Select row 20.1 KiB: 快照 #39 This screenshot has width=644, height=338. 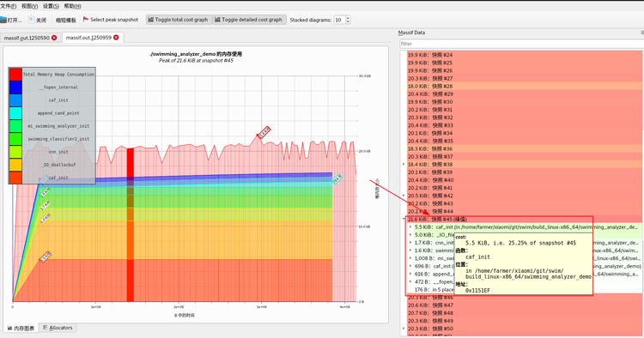pyautogui.click(x=524, y=172)
